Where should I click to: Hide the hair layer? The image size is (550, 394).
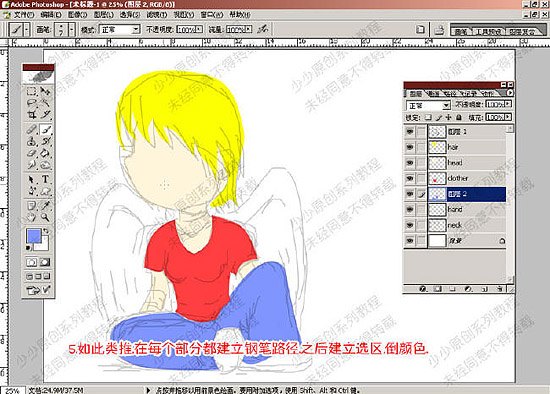(410, 147)
